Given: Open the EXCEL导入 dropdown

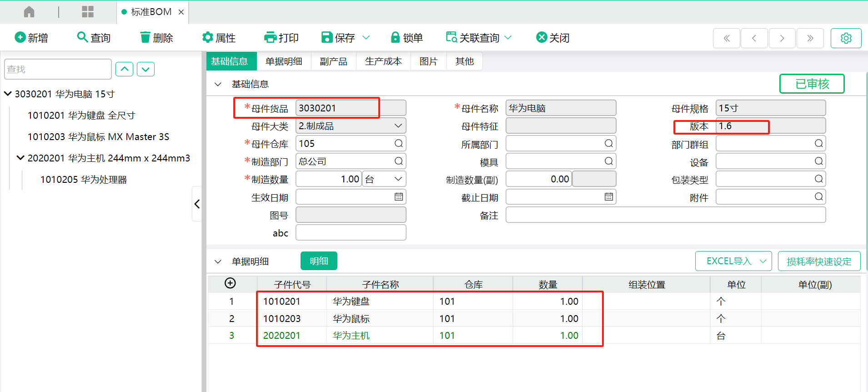Looking at the screenshot, I should point(733,261).
